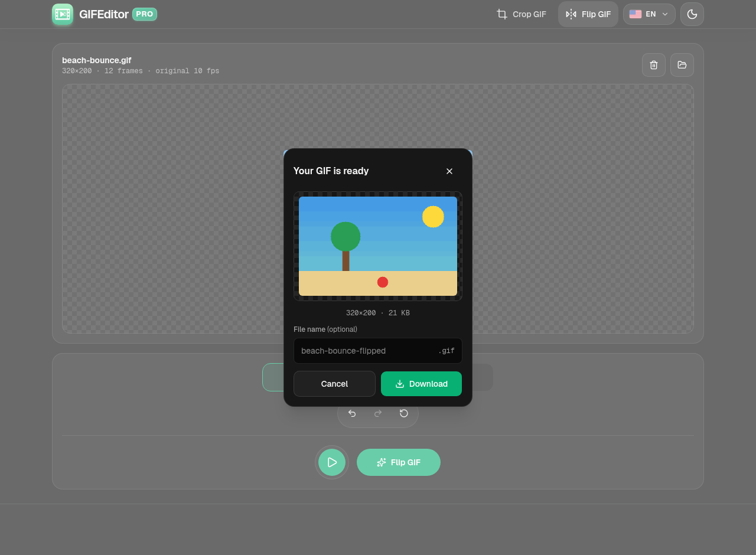Select the Flip GIF nav tab
756x555 pixels.
coord(588,14)
